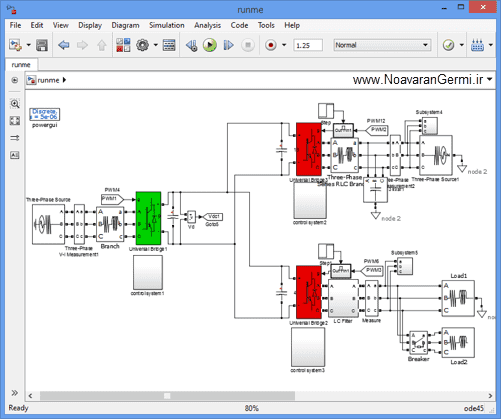Open the Simulation menu
The height and width of the screenshot is (419, 501).
tap(167, 25)
